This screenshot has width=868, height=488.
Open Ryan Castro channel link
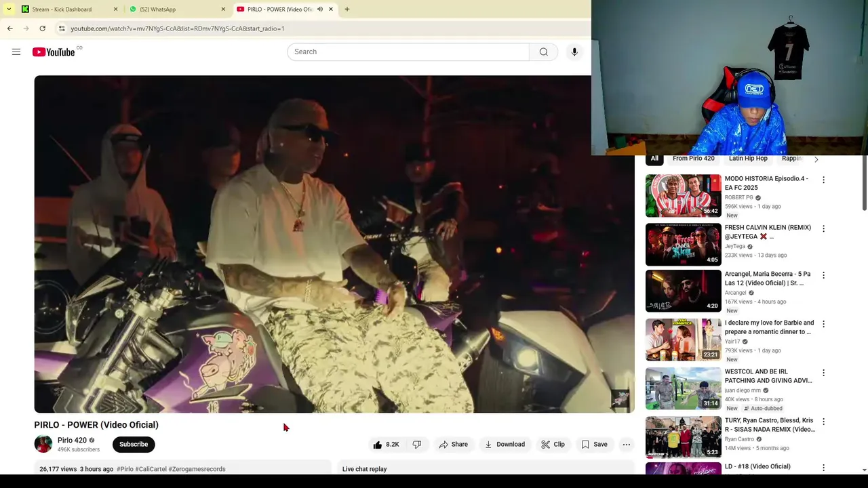pos(739,439)
